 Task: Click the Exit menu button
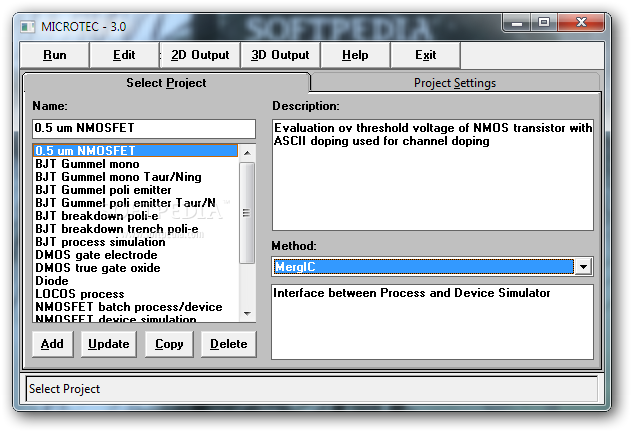tap(426, 55)
